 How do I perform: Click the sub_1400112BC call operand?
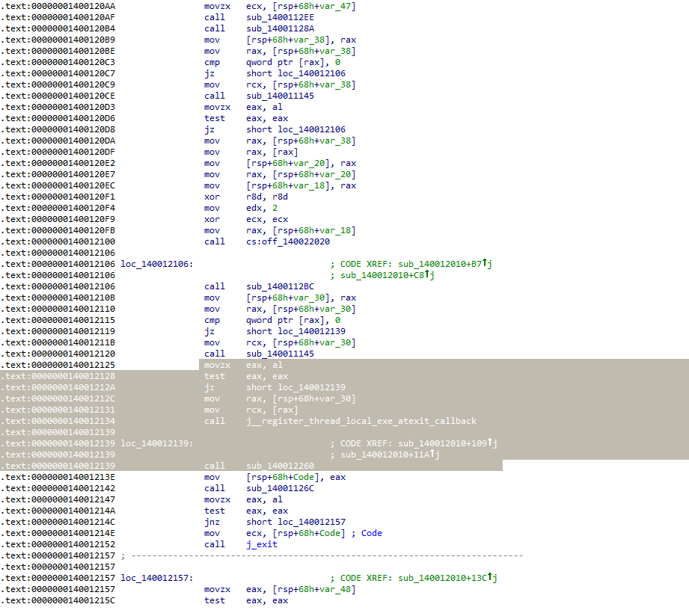click(x=280, y=286)
